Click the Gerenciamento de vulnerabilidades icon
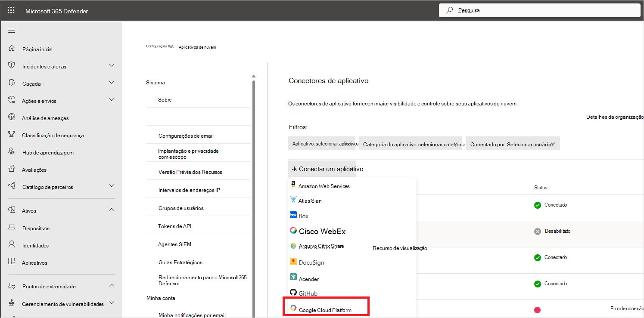644x318 pixels. pyautogui.click(x=12, y=303)
